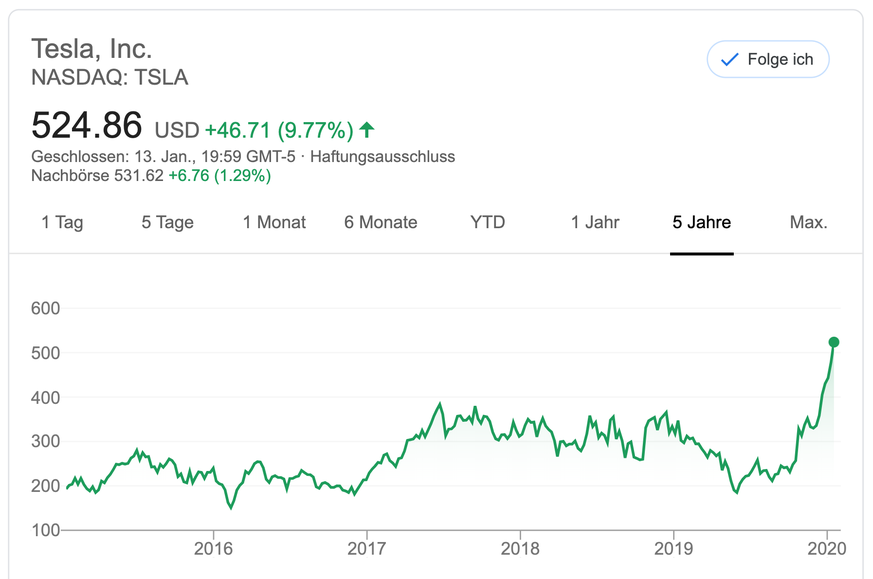Click the 'Tesla, Inc.' company title
Viewport: 873px width, 579px height.
pyautogui.click(x=92, y=48)
